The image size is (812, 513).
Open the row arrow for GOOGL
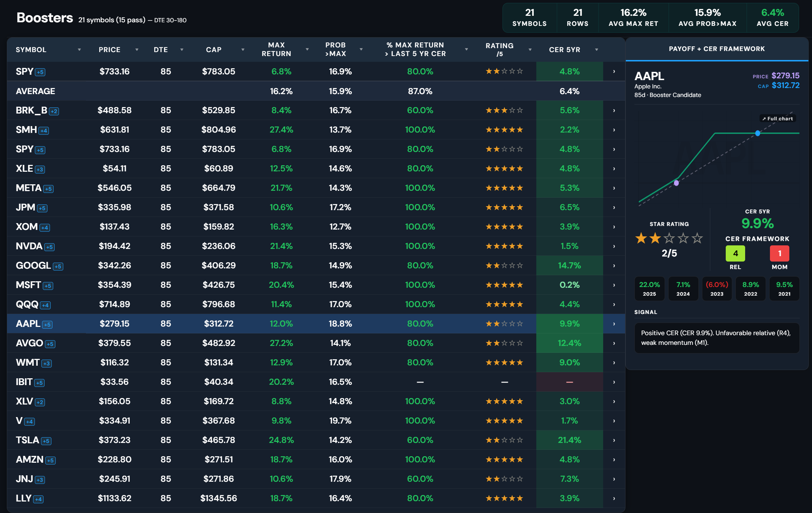(614, 265)
